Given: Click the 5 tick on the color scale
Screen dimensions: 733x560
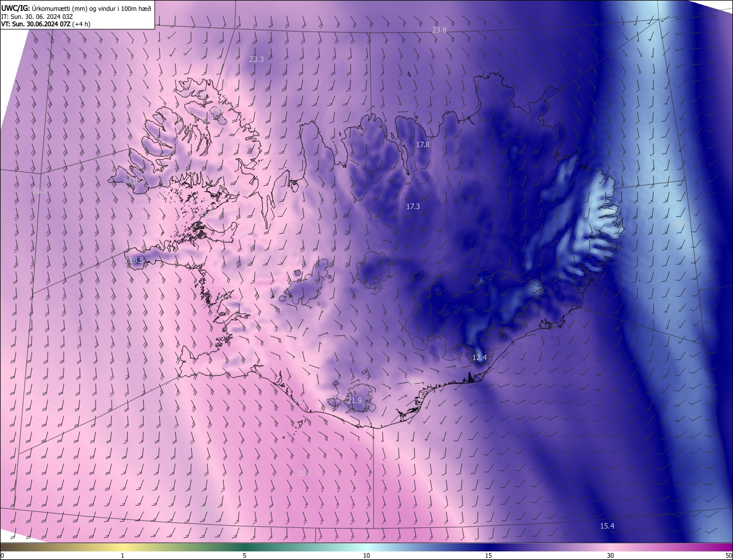Looking at the screenshot, I should coord(245,555).
